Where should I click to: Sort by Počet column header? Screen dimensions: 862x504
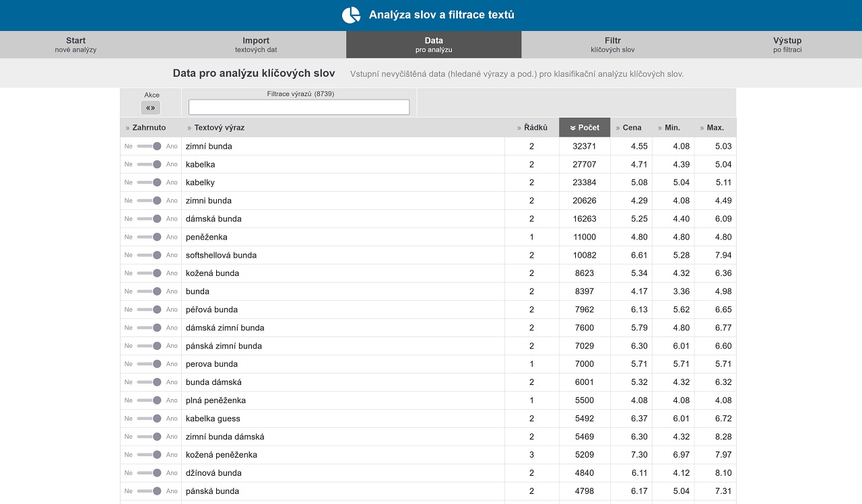point(585,127)
